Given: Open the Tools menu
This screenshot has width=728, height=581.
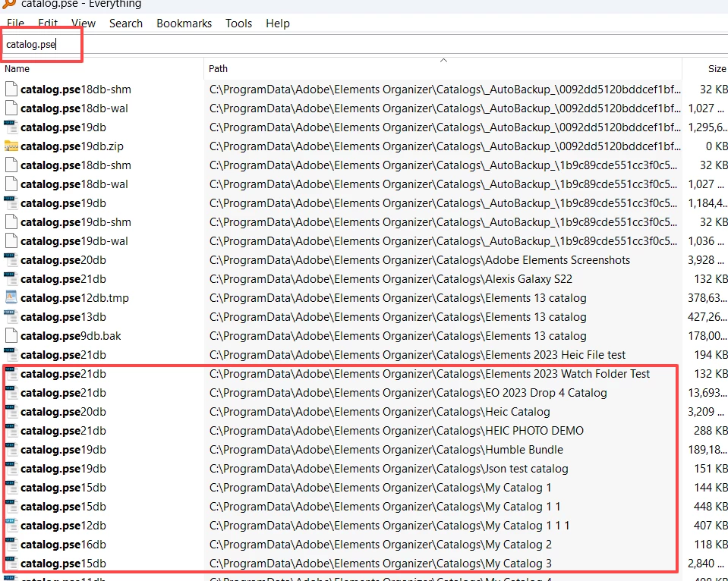Looking at the screenshot, I should (238, 24).
